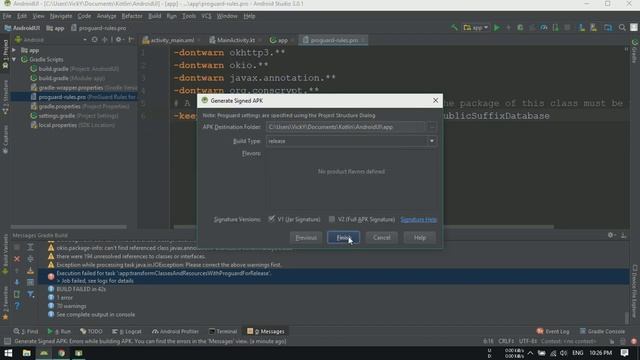Open the app run configuration dropdown

tap(476, 28)
